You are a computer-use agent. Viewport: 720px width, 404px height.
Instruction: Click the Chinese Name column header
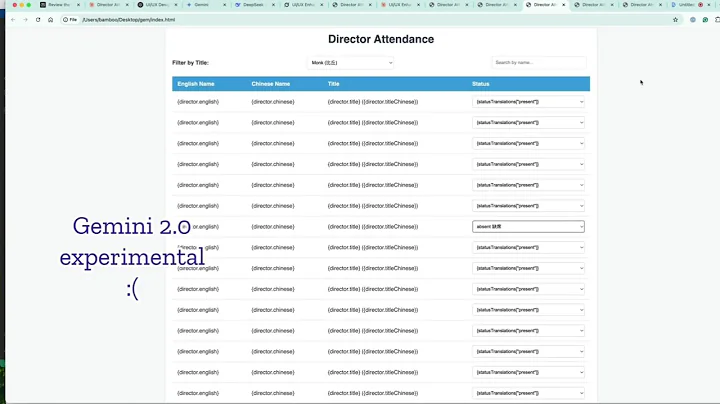click(270, 84)
